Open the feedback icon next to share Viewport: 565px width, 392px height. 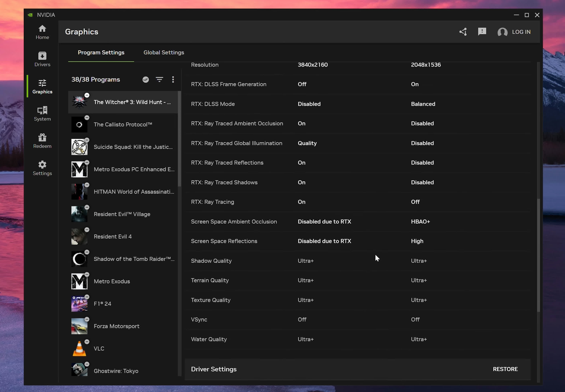tap(482, 32)
